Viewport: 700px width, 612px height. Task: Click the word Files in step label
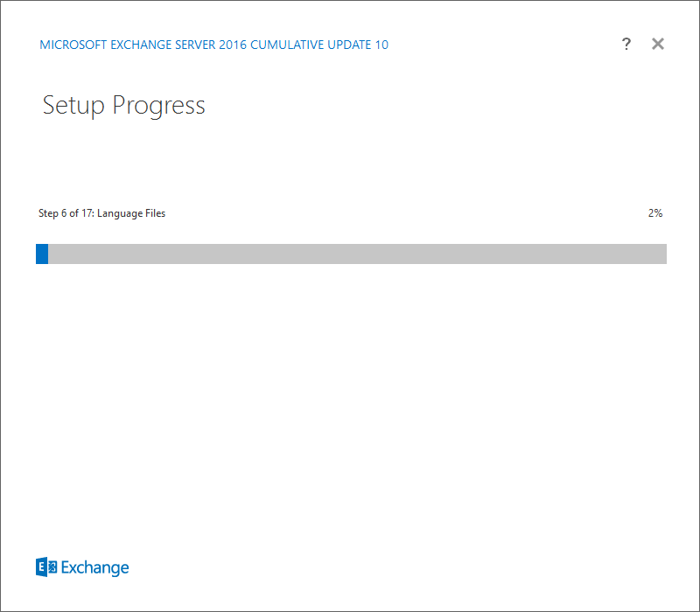click(156, 213)
